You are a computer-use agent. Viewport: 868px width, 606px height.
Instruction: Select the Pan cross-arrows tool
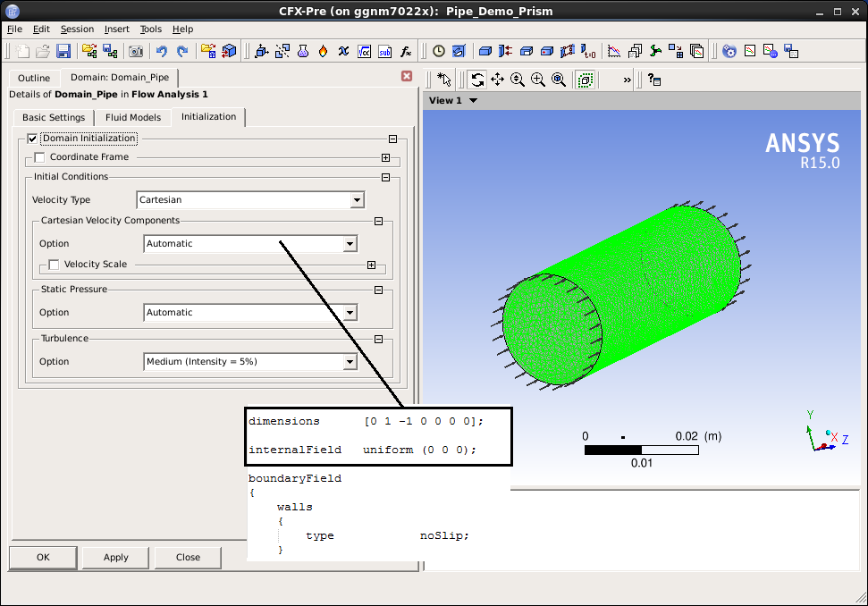(x=498, y=80)
